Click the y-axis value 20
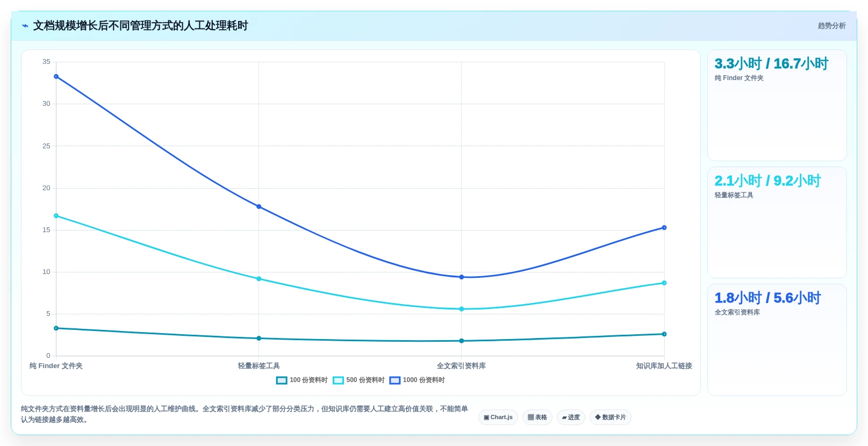This screenshot has height=446, width=868. point(46,188)
